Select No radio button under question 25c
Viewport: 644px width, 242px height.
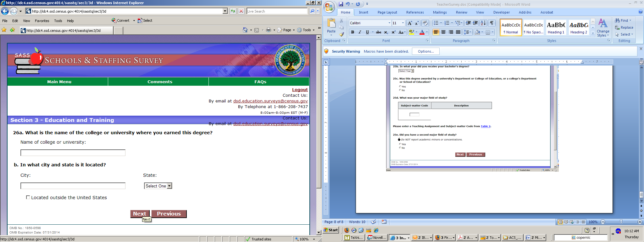pyautogui.click(x=400, y=90)
